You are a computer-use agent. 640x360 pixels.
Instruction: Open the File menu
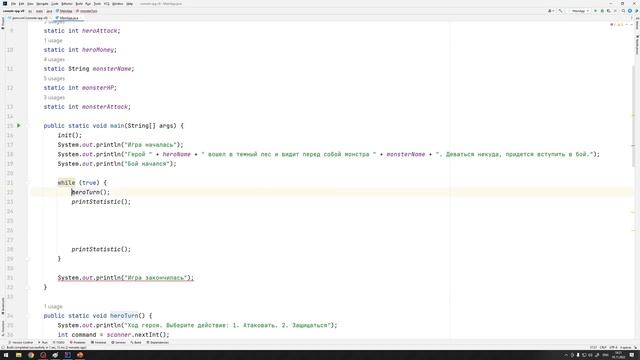click(x=13, y=4)
